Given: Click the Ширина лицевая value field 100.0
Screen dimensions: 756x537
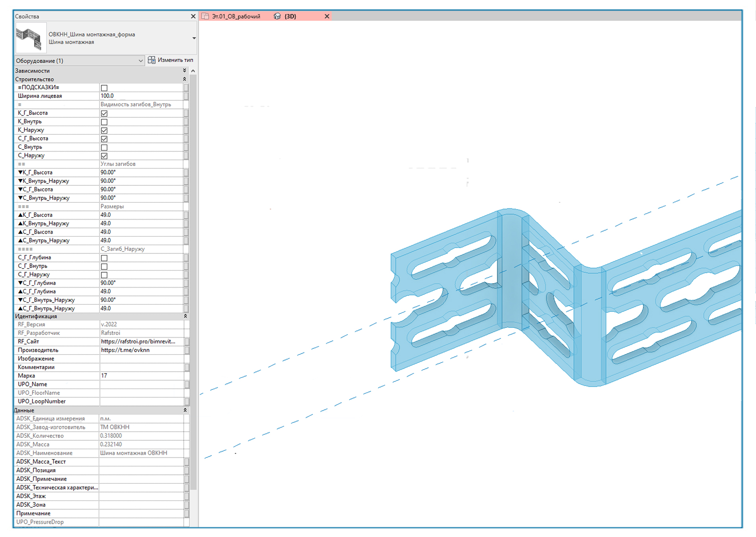Looking at the screenshot, I should 141,96.
